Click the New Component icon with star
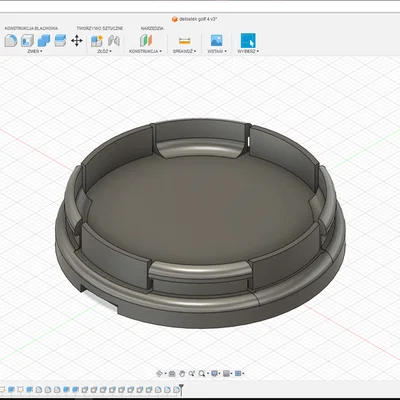 (x=97, y=41)
